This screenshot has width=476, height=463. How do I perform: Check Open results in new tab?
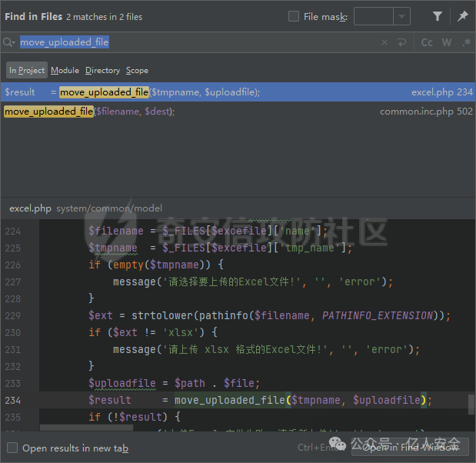click(x=12, y=448)
